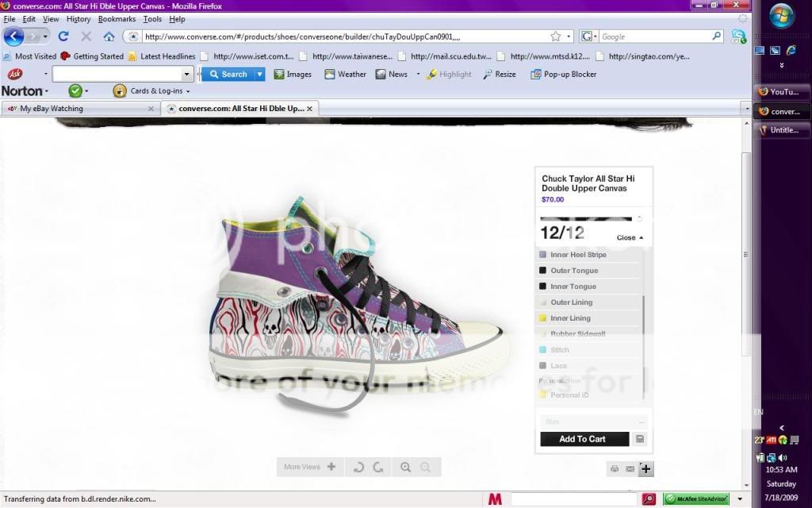Click Resize on the Ask toolbar
This screenshot has height=508, width=812.
point(500,74)
